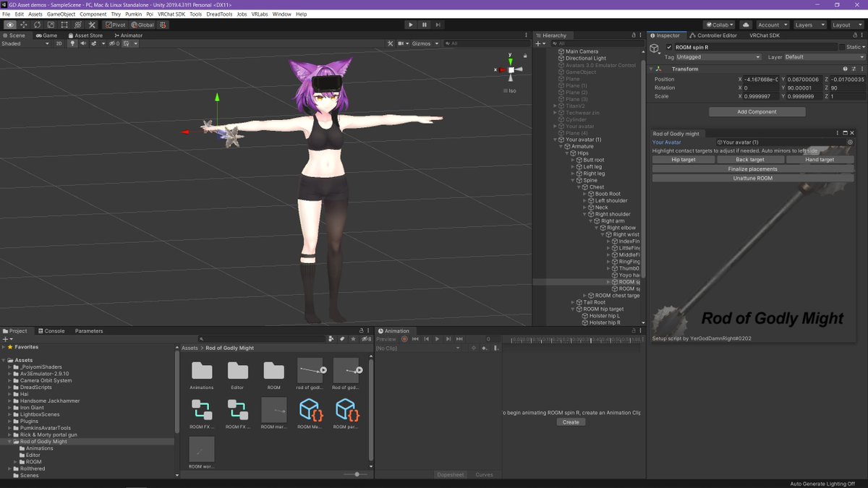The width and height of the screenshot is (868, 488).
Task: Click the Position X input field
Action: tap(761, 80)
